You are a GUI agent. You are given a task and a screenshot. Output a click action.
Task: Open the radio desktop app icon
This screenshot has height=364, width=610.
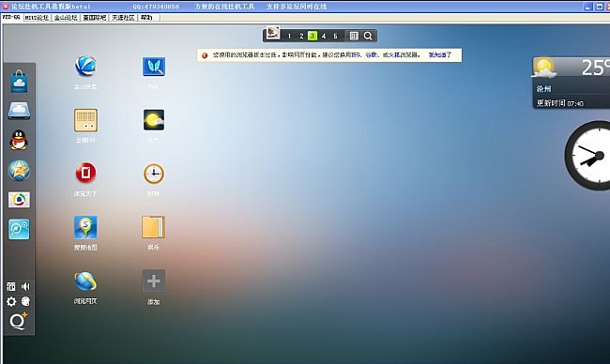[85, 120]
